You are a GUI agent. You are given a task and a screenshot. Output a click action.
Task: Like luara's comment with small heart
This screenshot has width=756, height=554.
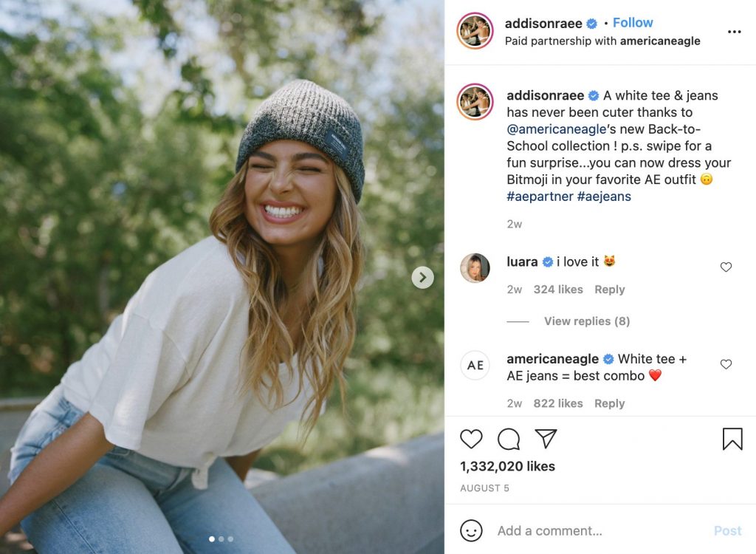[x=726, y=267]
